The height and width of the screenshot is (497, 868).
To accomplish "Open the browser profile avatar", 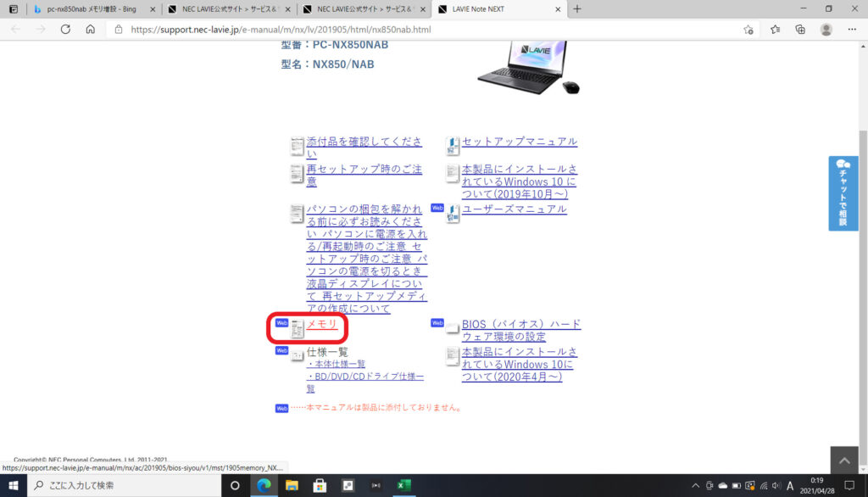I will 826,29.
